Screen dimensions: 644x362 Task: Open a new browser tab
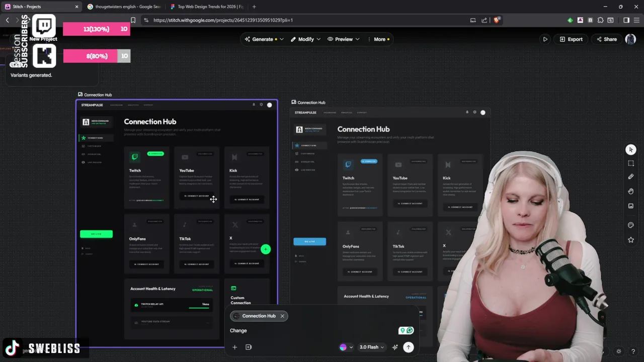[254, 7]
